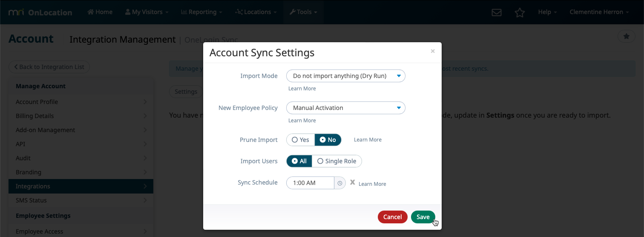This screenshot has width=644, height=237.
Task: Select No for Prune Import
Action: [x=328, y=140]
